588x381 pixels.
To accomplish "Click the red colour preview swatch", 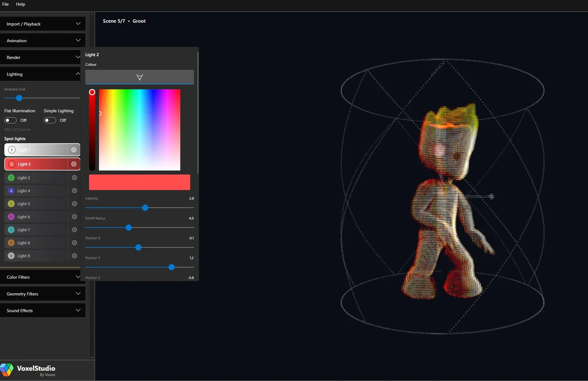I will pos(140,182).
